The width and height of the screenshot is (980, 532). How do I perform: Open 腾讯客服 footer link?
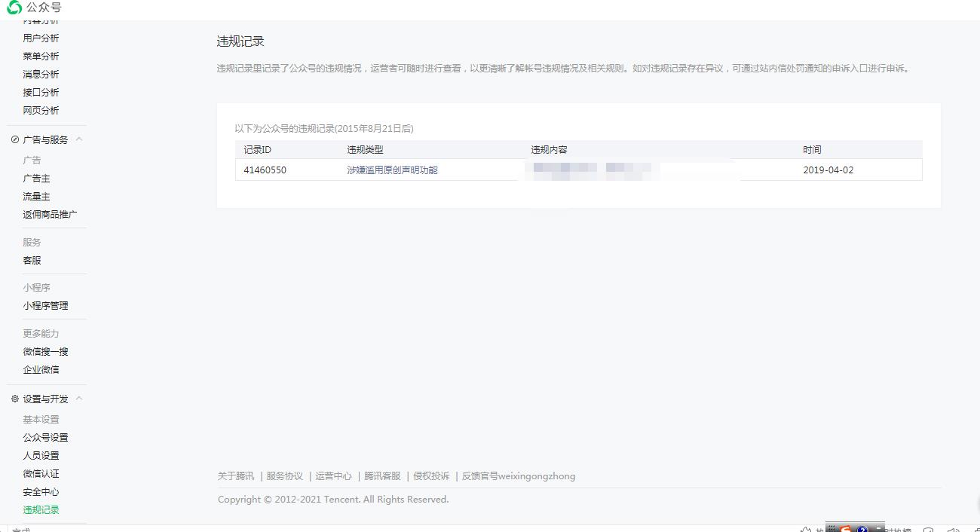(x=382, y=476)
